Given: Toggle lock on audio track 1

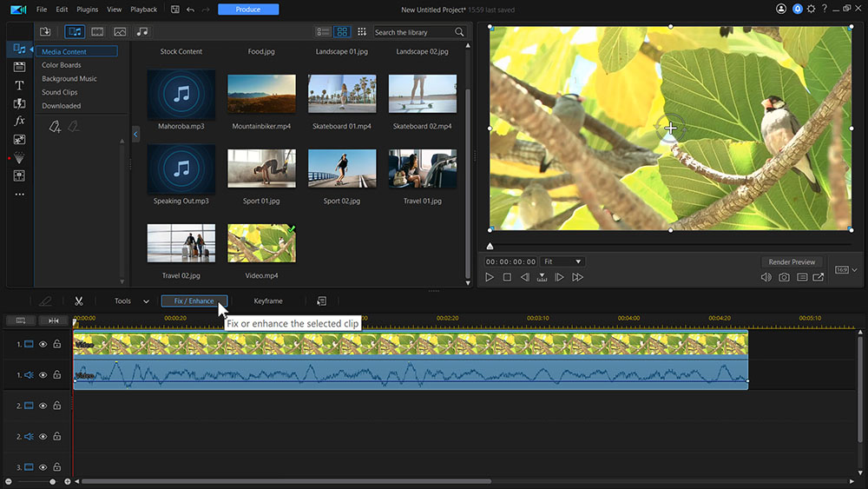Looking at the screenshot, I should point(56,375).
